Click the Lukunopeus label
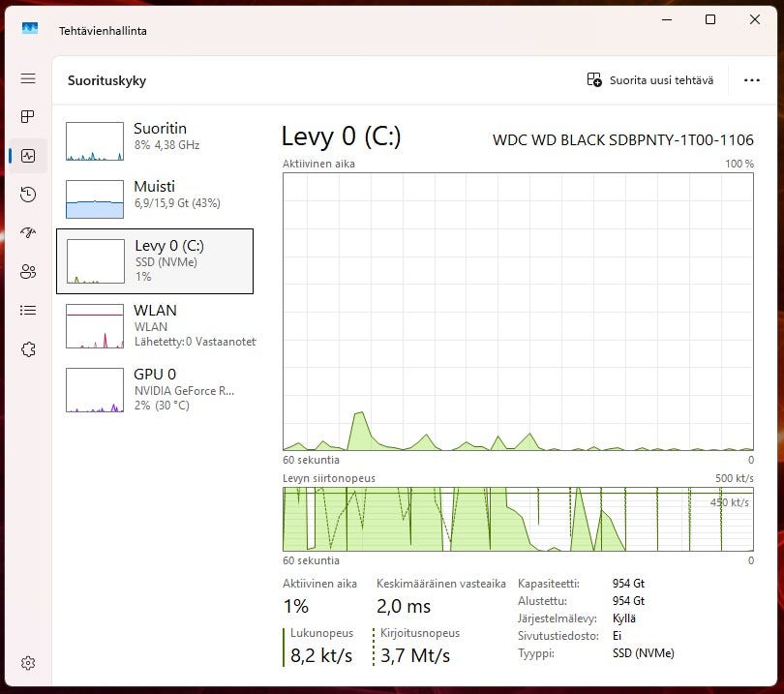 click(x=321, y=633)
